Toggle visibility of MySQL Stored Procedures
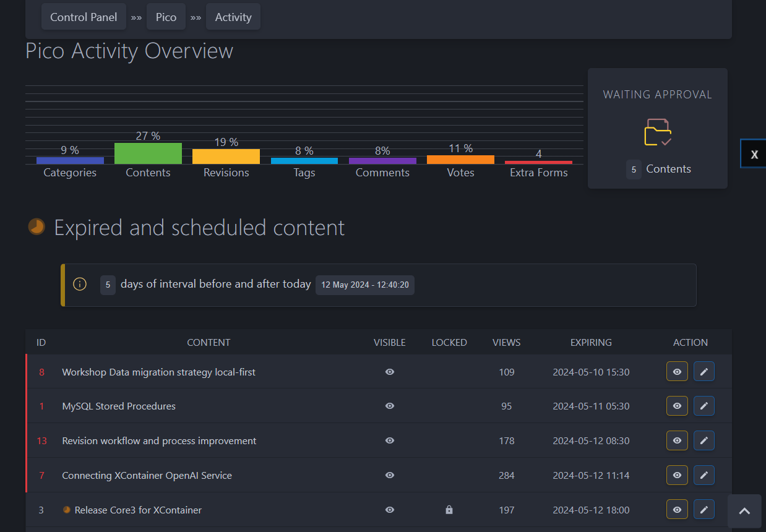The width and height of the screenshot is (766, 532). tap(390, 406)
